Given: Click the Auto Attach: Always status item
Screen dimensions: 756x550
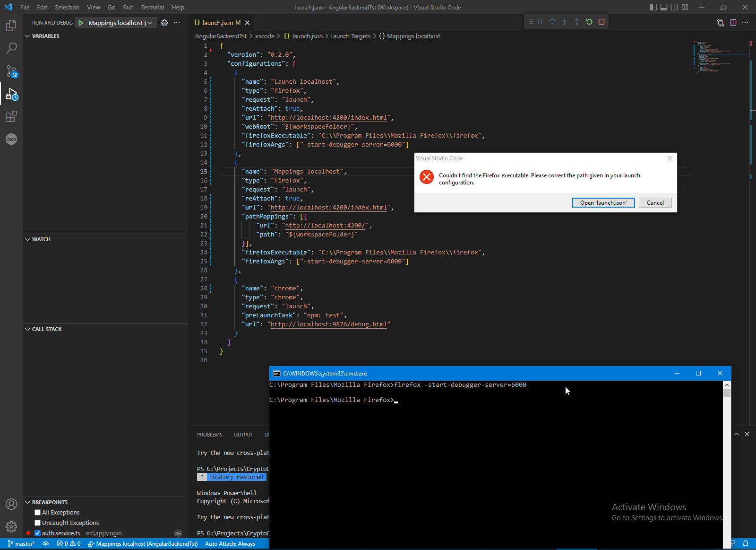Looking at the screenshot, I should (x=230, y=544).
